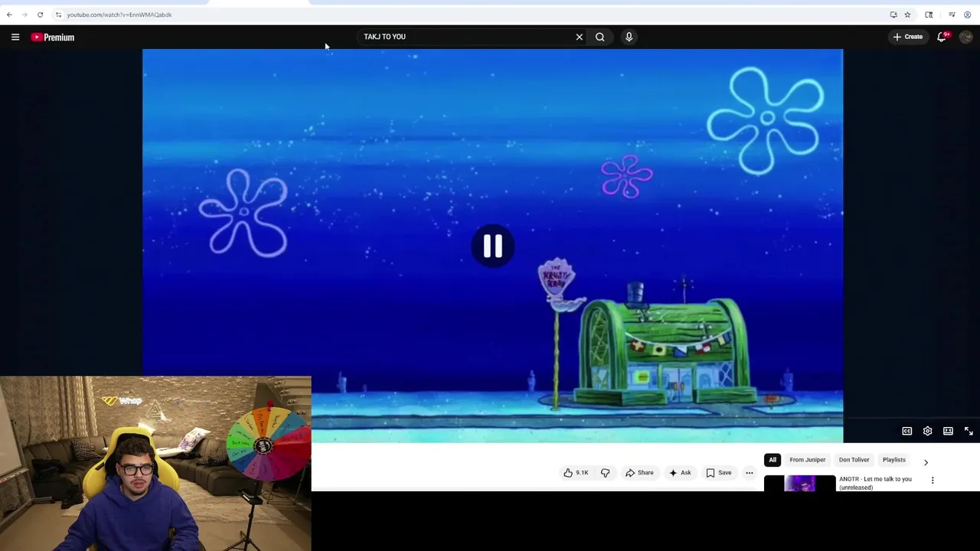
Task: Open the notifications bell
Action: click(x=942, y=37)
